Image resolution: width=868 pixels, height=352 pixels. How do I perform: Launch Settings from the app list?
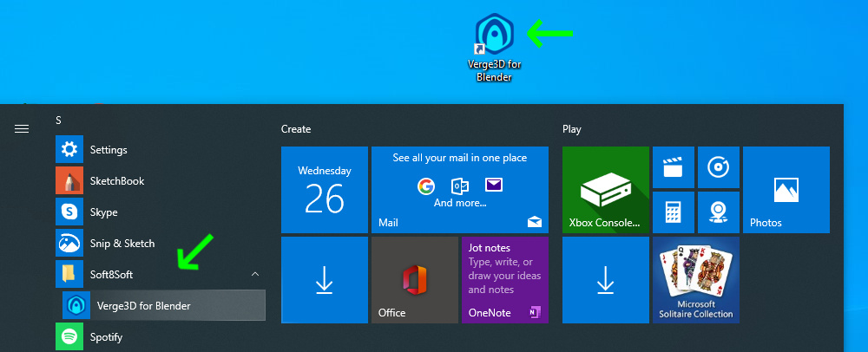(x=161, y=149)
